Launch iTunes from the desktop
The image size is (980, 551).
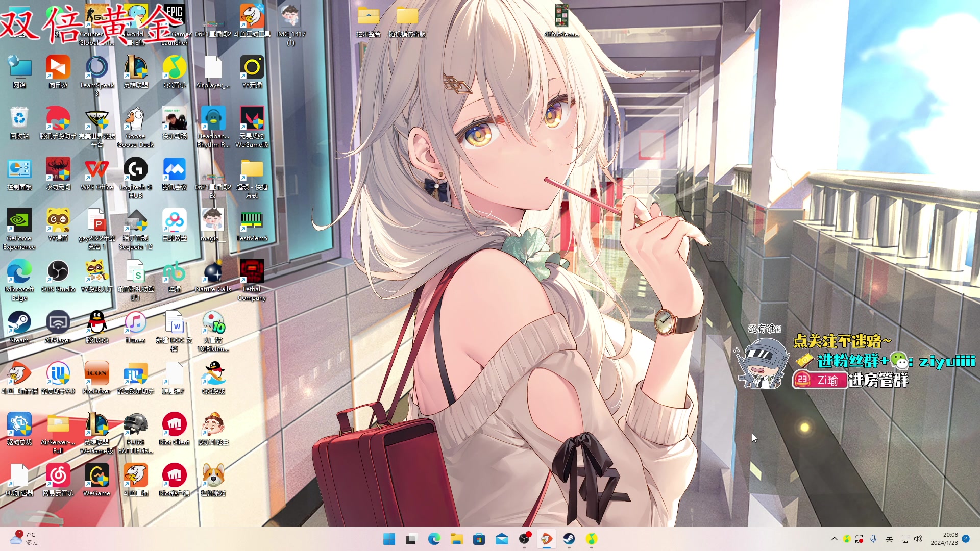point(135,327)
